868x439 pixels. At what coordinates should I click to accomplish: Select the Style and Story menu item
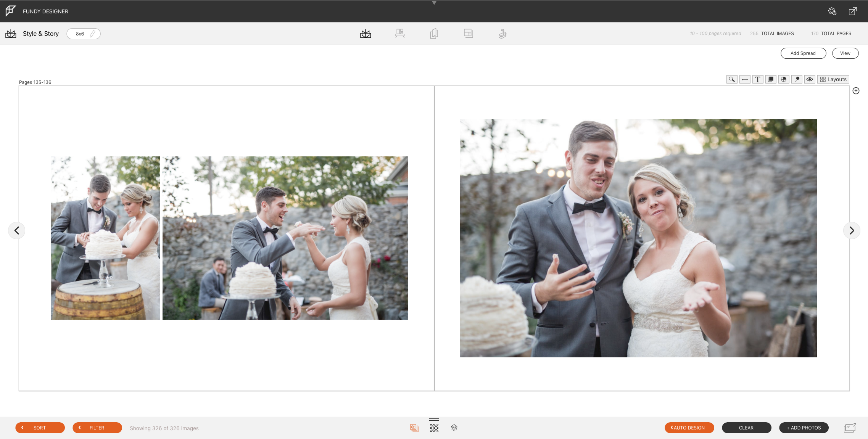(40, 33)
